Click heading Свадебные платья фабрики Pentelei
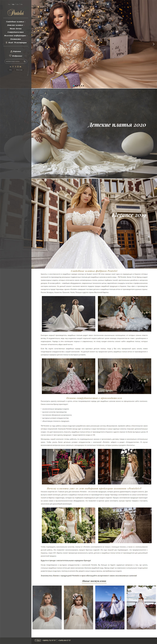The image size is (157, 644). pyautogui.click(x=94, y=271)
